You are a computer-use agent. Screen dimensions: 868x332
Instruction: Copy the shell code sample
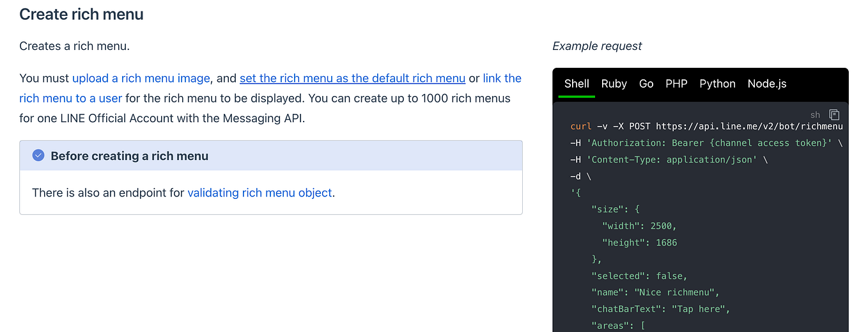point(834,115)
